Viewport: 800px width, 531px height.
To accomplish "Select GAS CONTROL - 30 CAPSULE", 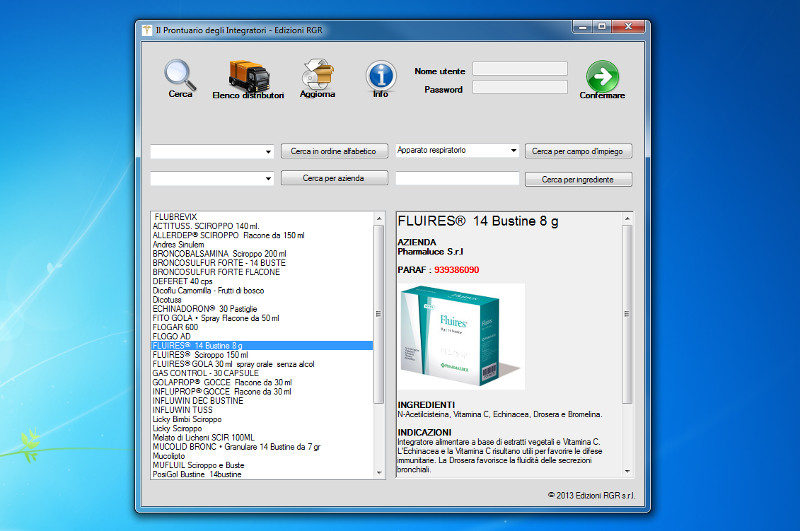I will click(262, 373).
